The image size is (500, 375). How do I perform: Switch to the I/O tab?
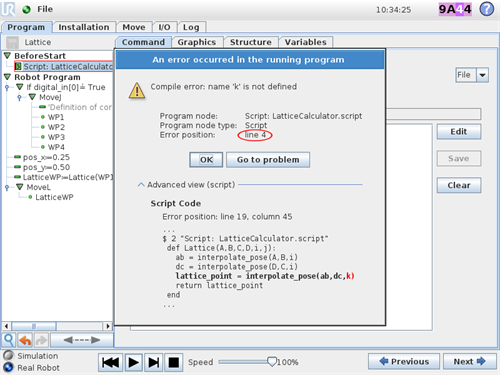pyautogui.click(x=164, y=27)
